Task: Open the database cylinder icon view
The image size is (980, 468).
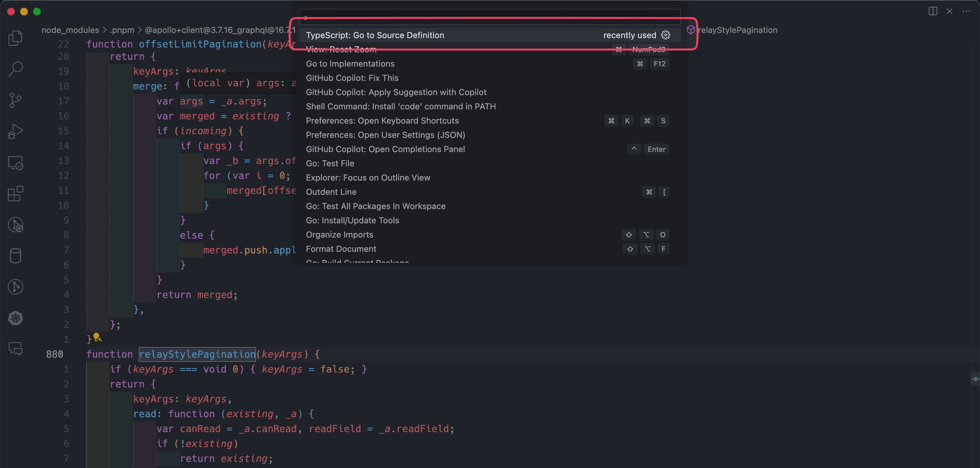Action: (15, 256)
